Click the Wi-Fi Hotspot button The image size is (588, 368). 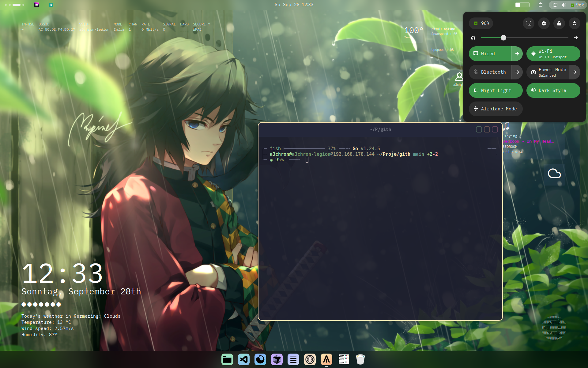pyautogui.click(x=553, y=54)
